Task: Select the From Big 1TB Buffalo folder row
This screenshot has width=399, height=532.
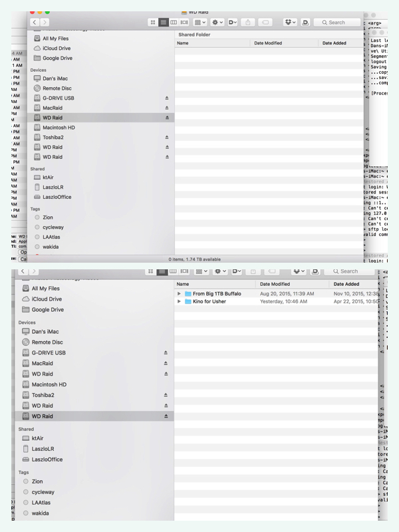Action: [x=276, y=294]
